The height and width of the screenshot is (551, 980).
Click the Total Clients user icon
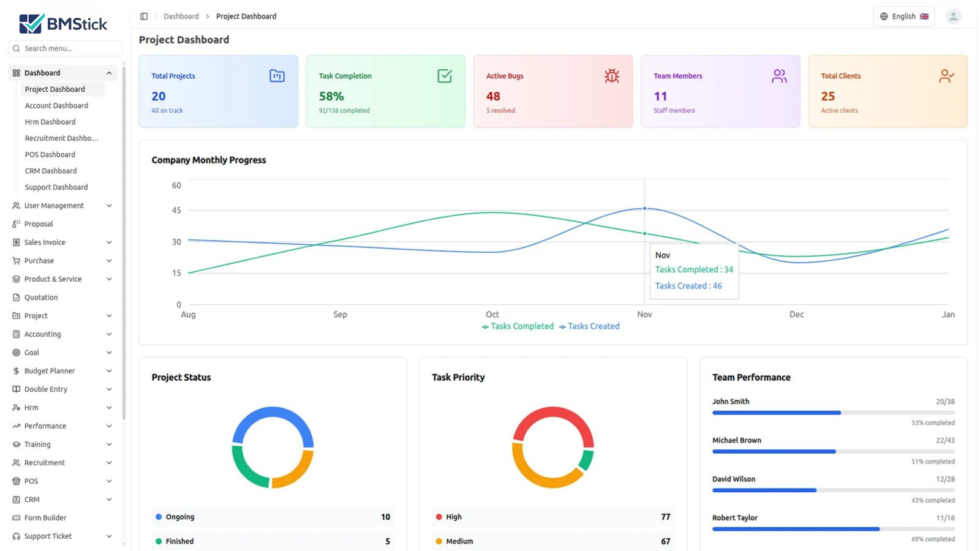pyautogui.click(x=946, y=76)
